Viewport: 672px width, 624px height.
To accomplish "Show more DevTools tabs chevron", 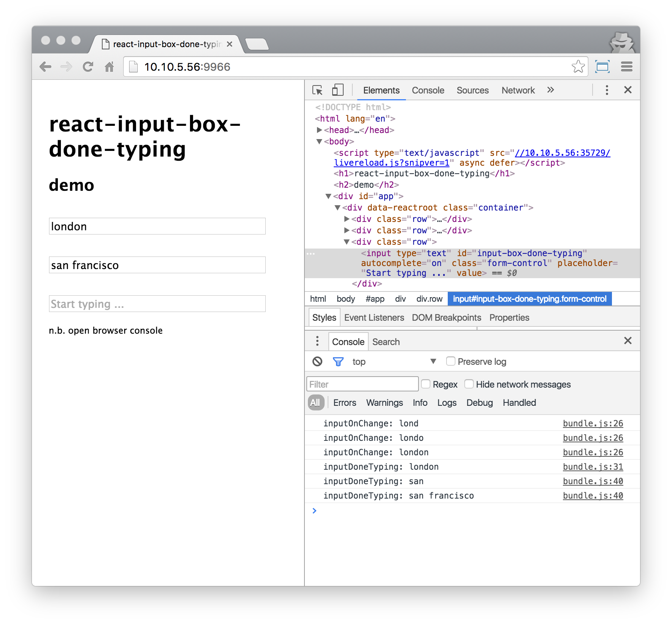I will pyautogui.click(x=550, y=90).
